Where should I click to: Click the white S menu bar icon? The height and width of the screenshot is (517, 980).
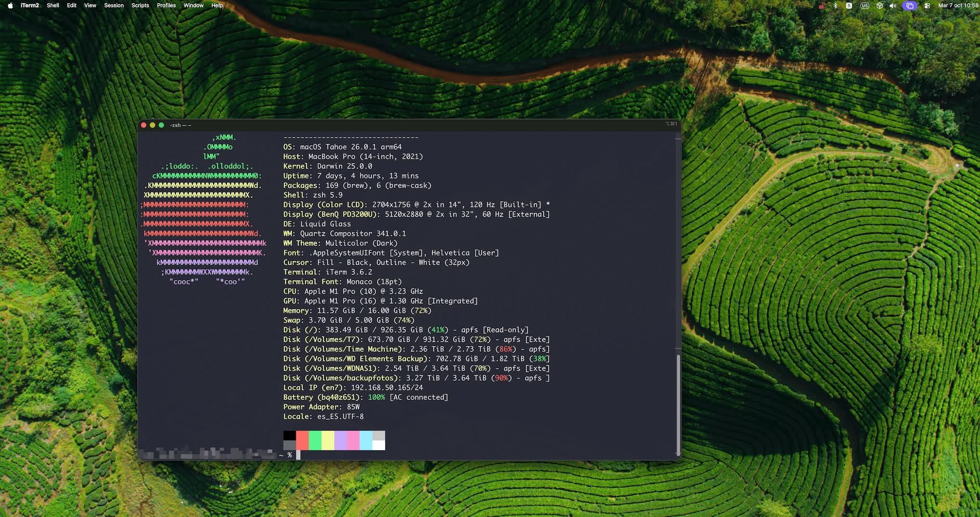pos(849,6)
